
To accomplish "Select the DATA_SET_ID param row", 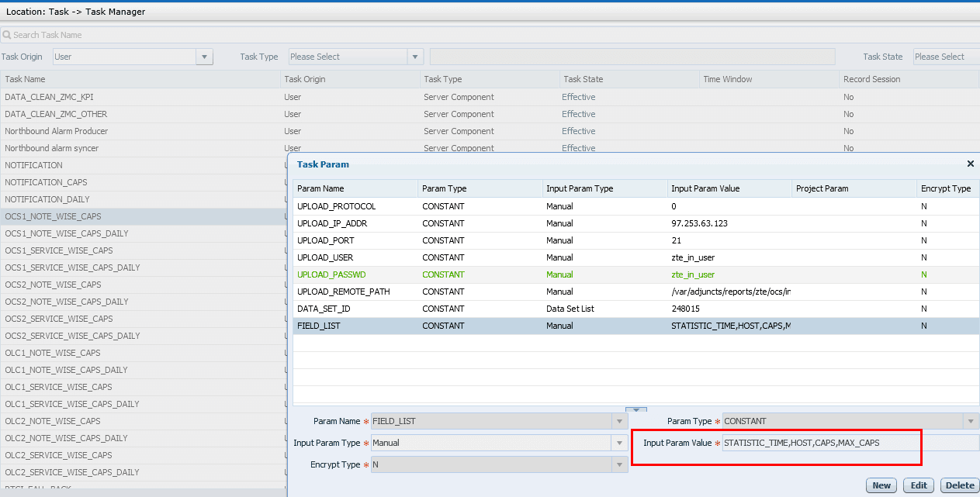I will click(636, 309).
